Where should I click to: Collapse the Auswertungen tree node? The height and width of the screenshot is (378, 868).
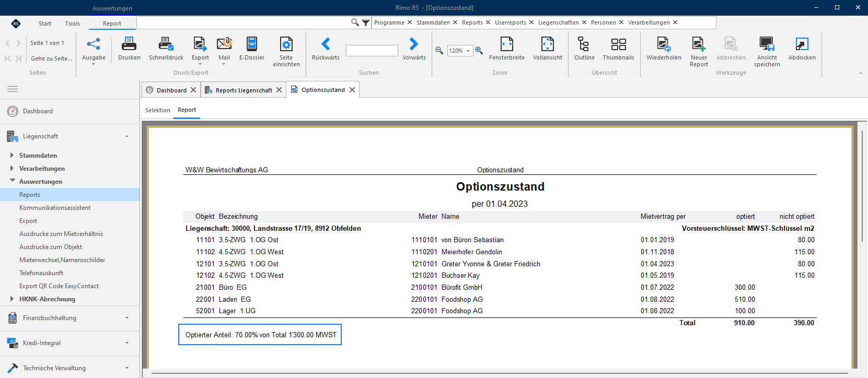(12, 181)
